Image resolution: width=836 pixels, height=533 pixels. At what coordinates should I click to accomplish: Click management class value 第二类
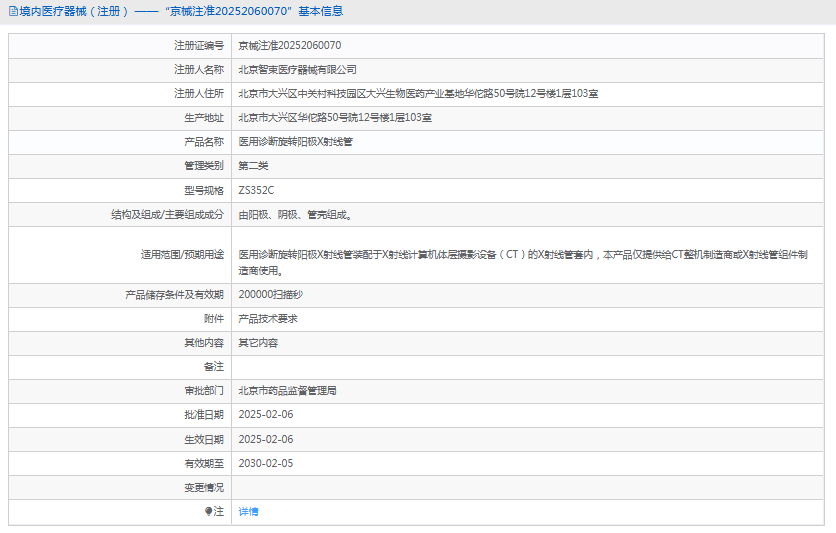point(253,166)
